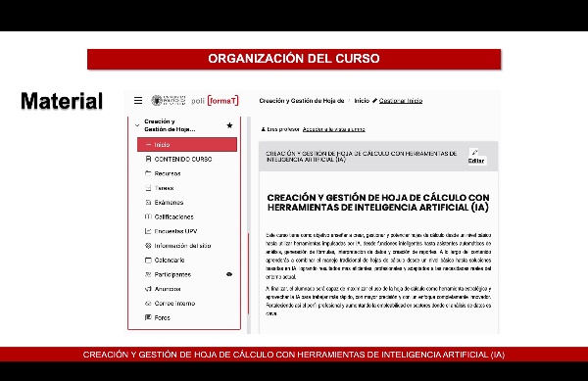This screenshot has width=588, height=381.
Task: Click the Calificaciones icon
Action: click(148, 216)
